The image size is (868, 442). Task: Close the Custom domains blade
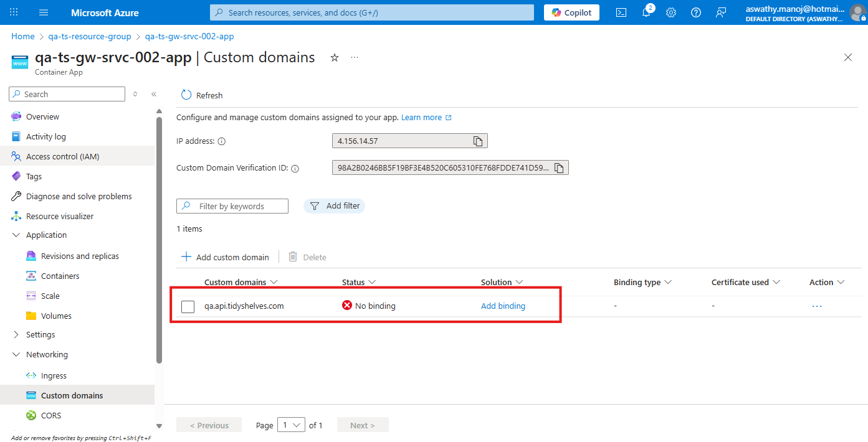[x=847, y=57]
